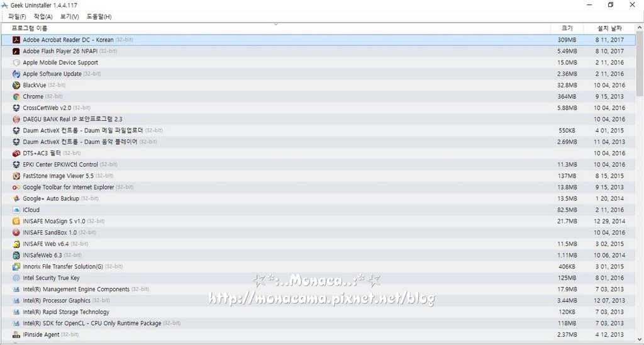Click the Daum 음악 플레이어 icon
The image size is (644, 345).
16,142
